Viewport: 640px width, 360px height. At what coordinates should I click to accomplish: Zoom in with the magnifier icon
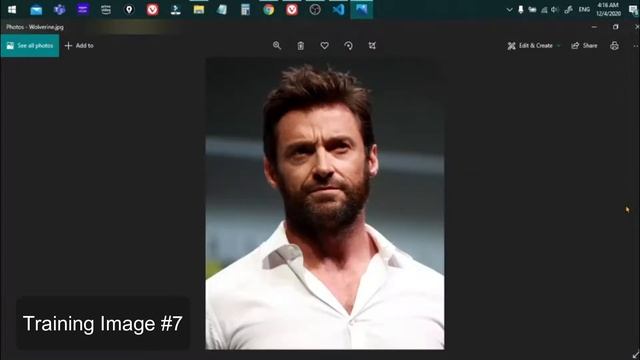[x=277, y=46]
